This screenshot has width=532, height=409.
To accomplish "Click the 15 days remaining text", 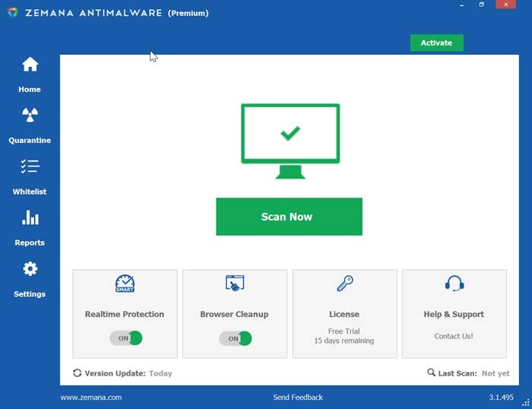I will click(344, 341).
